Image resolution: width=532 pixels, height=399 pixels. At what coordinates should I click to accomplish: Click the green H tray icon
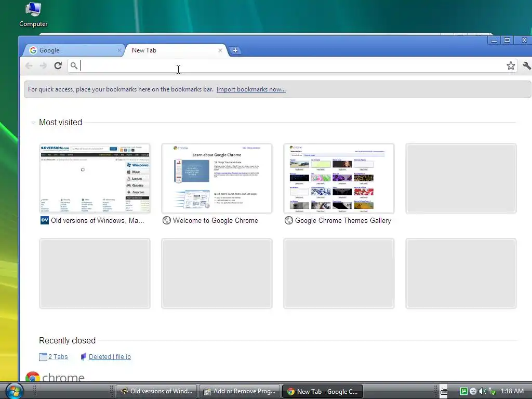[x=463, y=391]
